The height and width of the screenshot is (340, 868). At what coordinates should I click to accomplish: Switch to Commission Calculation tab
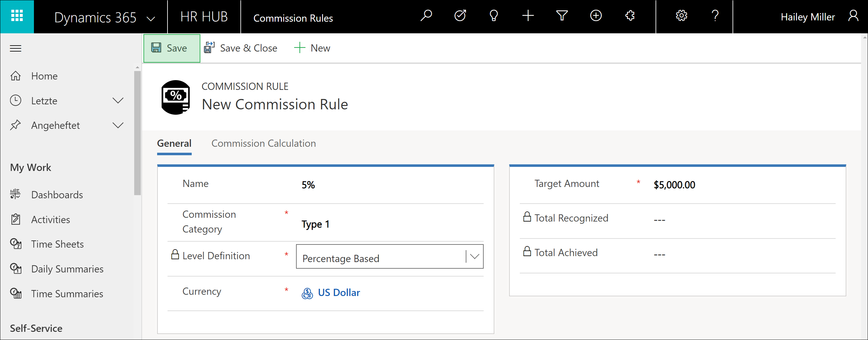(263, 143)
